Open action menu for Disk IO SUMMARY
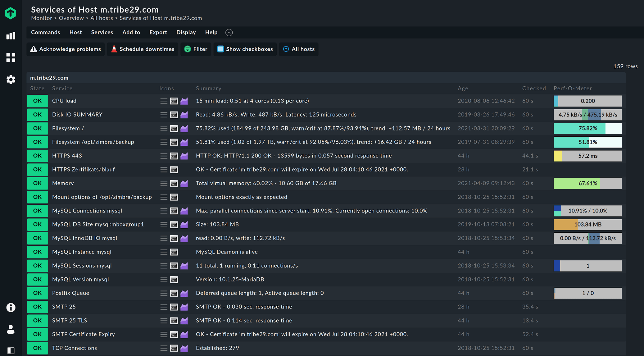 pos(164,115)
